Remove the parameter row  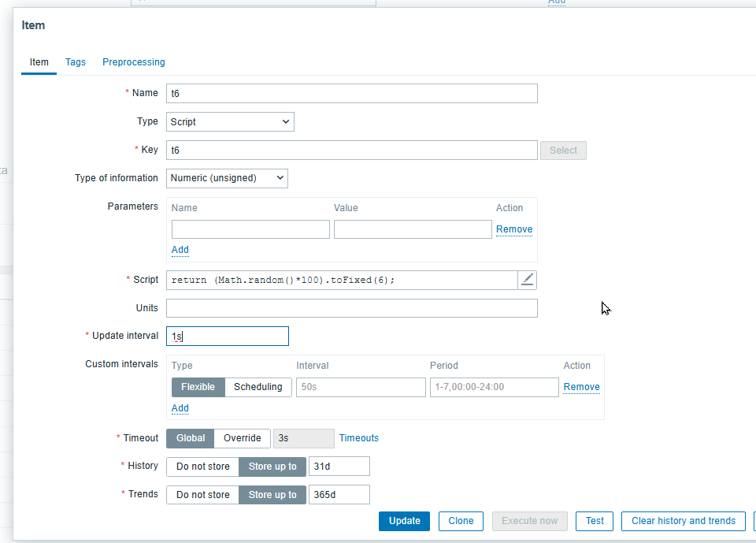514,229
